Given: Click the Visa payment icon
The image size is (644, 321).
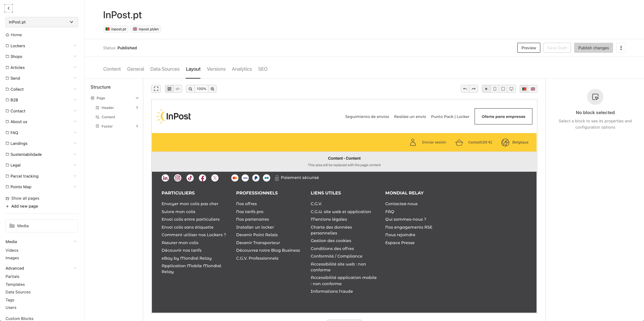Looking at the screenshot, I should tap(245, 178).
